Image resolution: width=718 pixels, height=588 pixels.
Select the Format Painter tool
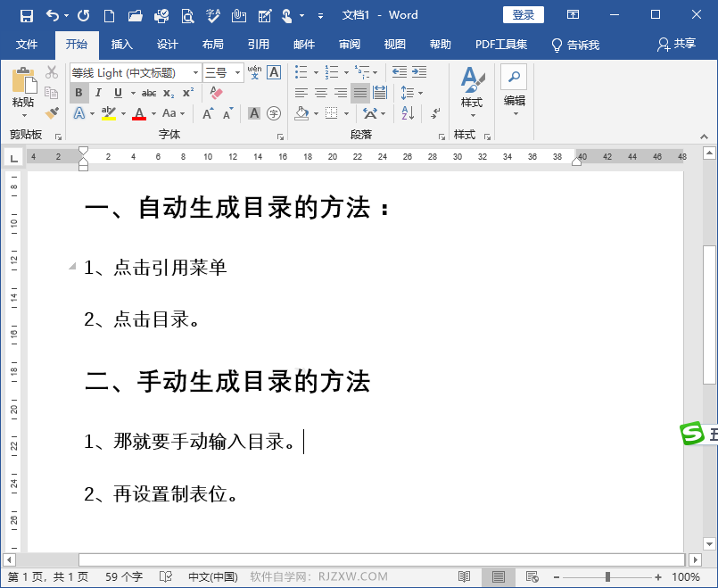pyautogui.click(x=51, y=114)
